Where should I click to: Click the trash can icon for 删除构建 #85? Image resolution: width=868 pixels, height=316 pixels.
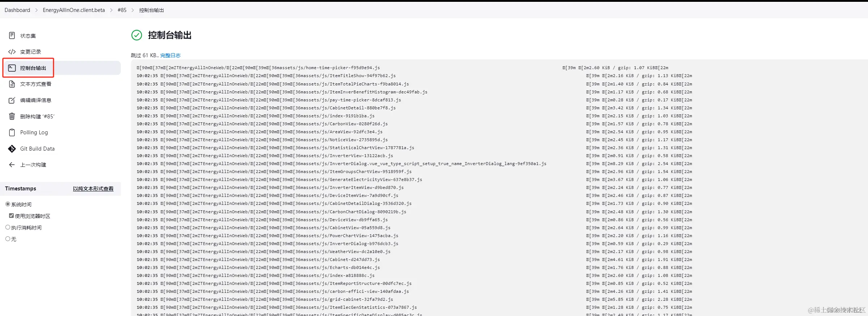coord(12,116)
